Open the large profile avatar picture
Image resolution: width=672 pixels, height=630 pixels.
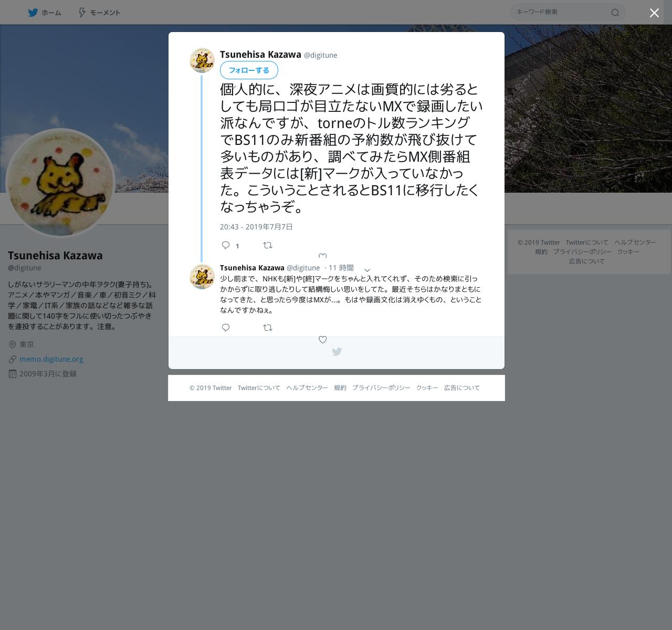click(60, 183)
